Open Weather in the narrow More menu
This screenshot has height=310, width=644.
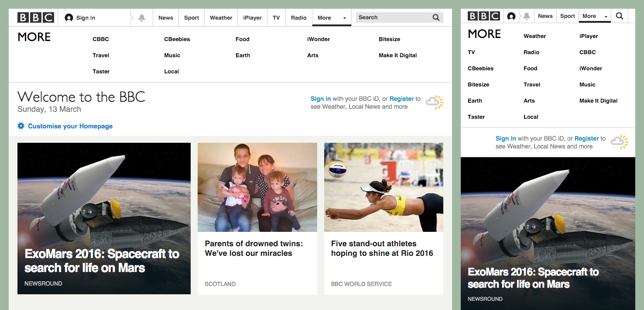(535, 36)
